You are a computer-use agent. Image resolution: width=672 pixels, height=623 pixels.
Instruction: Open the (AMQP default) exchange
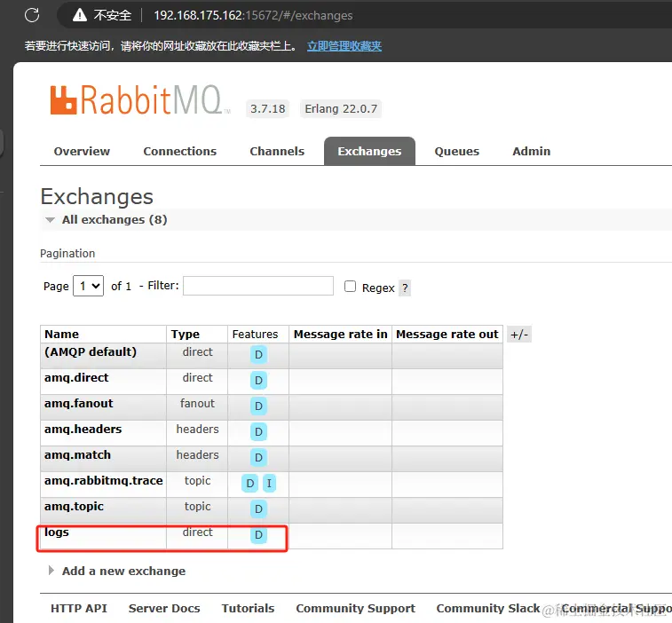(91, 352)
